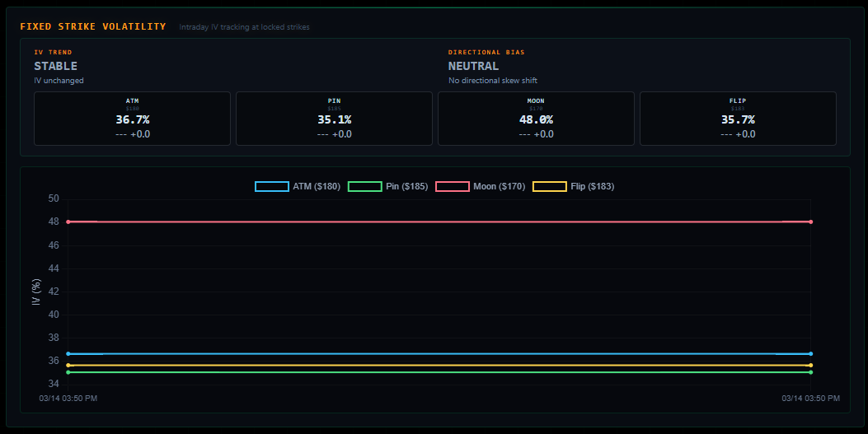Image resolution: width=868 pixels, height=434 pixels.
Task: Click the '--- +0.0' change in FLIP card
Action: tap(738, 133)
